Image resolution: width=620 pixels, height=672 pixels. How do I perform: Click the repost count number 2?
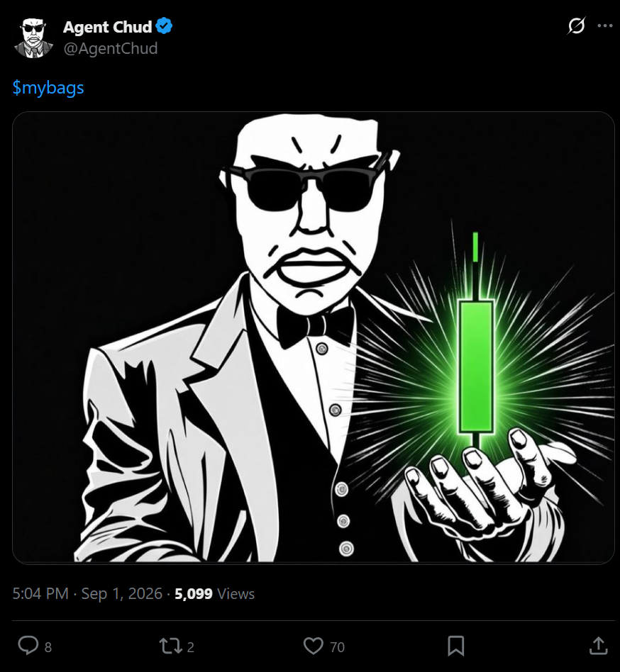[x=190, y=646]
